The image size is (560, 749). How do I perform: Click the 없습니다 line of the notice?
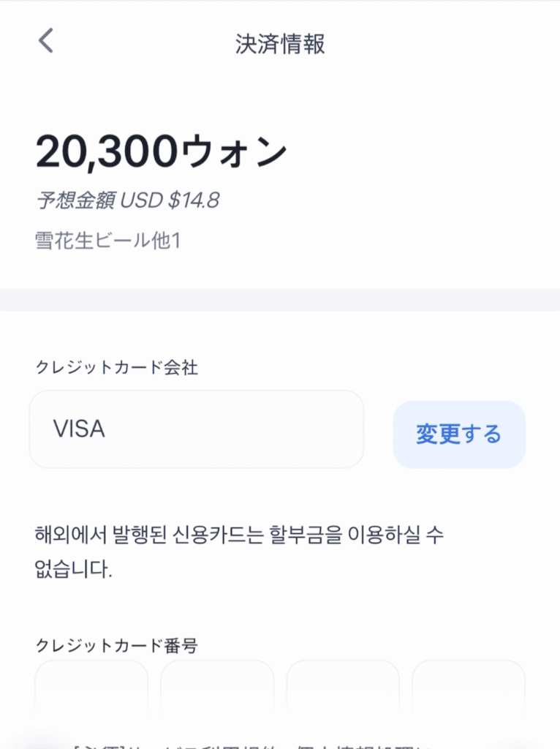(74, 570)
